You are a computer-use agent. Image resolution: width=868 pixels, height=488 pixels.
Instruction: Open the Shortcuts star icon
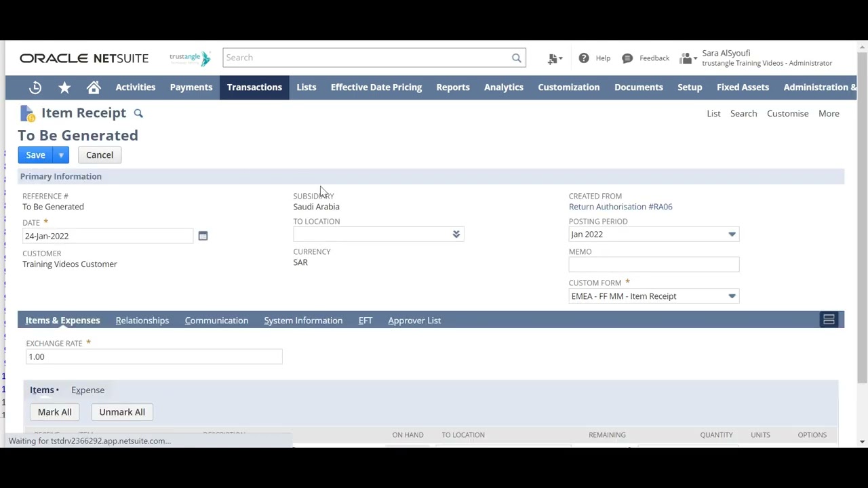click(64, 87)
